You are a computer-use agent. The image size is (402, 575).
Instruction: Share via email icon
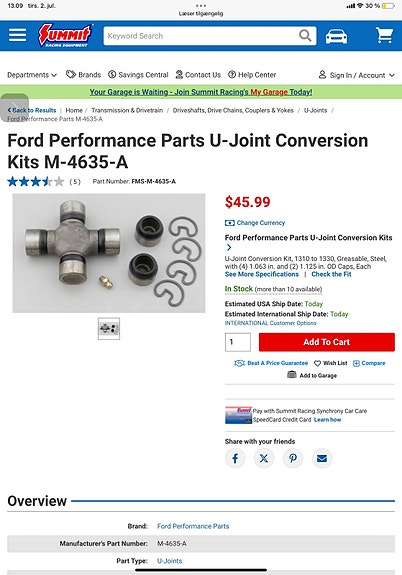pyautogui.click(x=322, y=458)
